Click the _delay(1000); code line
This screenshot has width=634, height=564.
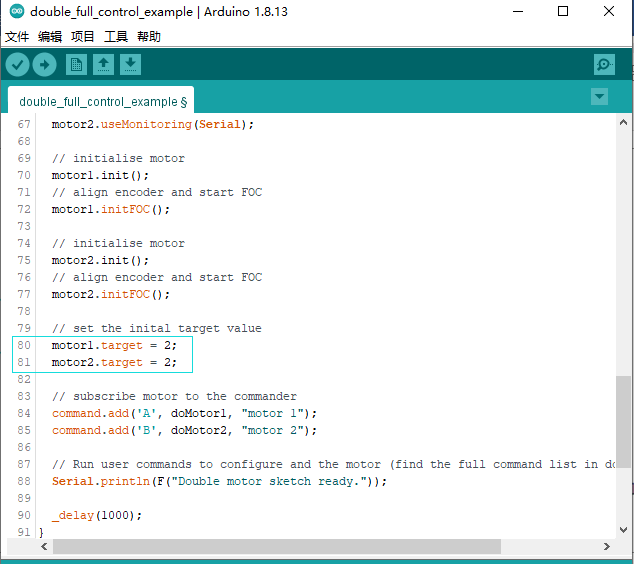[97, 515]
